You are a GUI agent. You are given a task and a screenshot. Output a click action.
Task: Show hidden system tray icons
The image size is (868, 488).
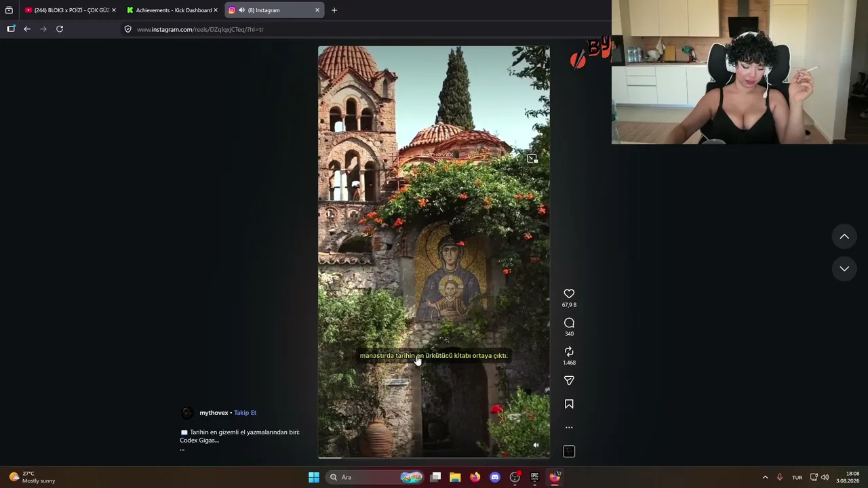coord(765,477)
